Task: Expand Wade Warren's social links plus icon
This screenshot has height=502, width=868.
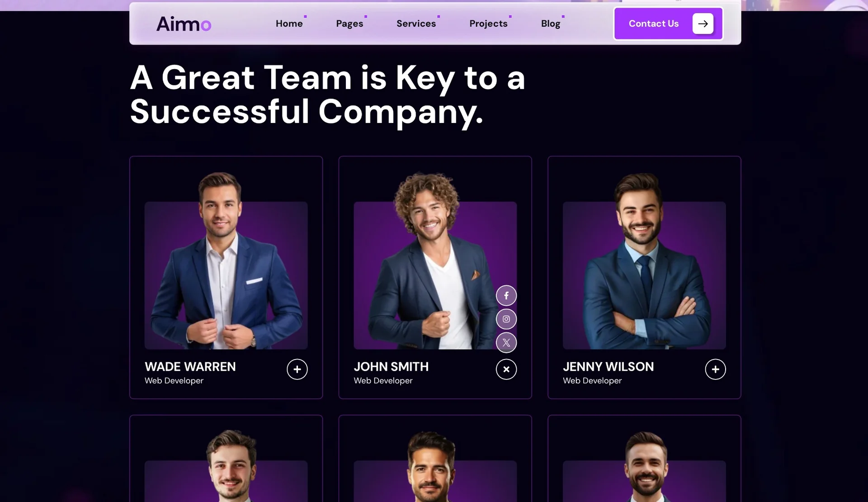Action: click(297, 369)
